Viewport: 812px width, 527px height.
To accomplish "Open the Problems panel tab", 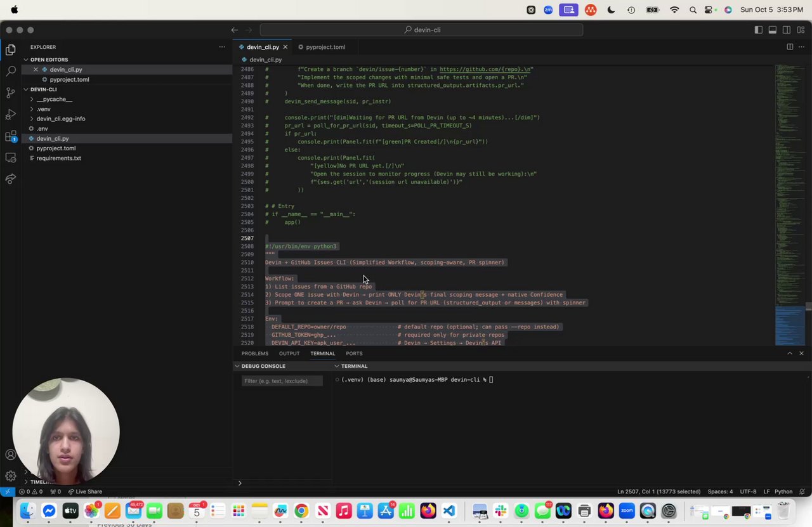I will tap(254, 353).
